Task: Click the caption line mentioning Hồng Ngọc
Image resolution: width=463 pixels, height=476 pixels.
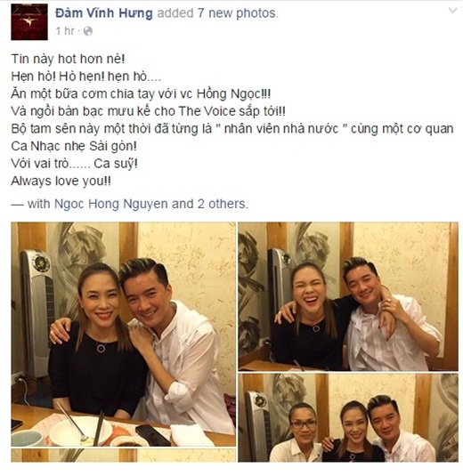Action: [x=141, y=93]
